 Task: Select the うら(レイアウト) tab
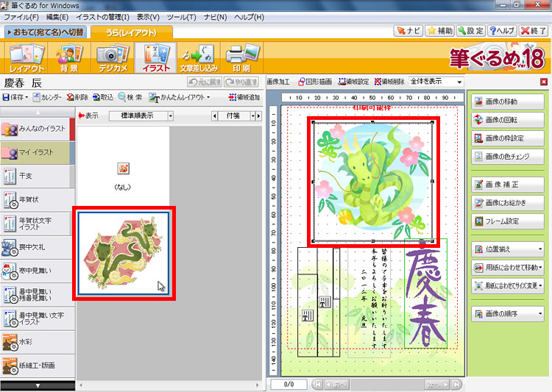[x=132, y=32]
